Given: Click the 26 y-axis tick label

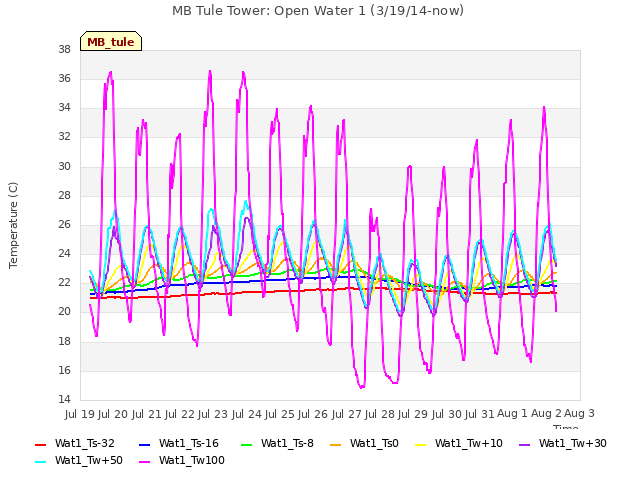Looking at the screenshot, I should (64, 224).
